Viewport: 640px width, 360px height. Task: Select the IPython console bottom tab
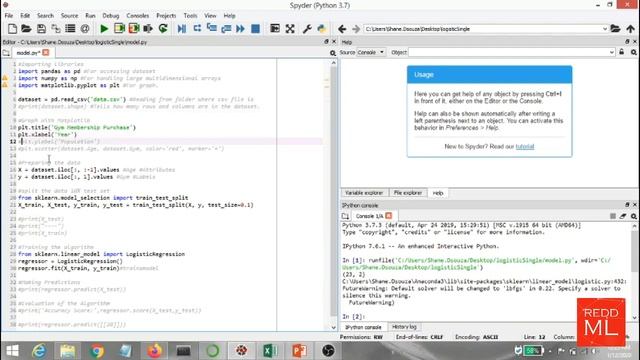[363, 327]
